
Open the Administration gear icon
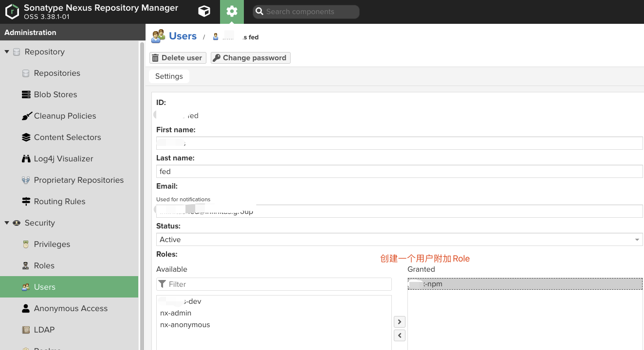(232, 12)
